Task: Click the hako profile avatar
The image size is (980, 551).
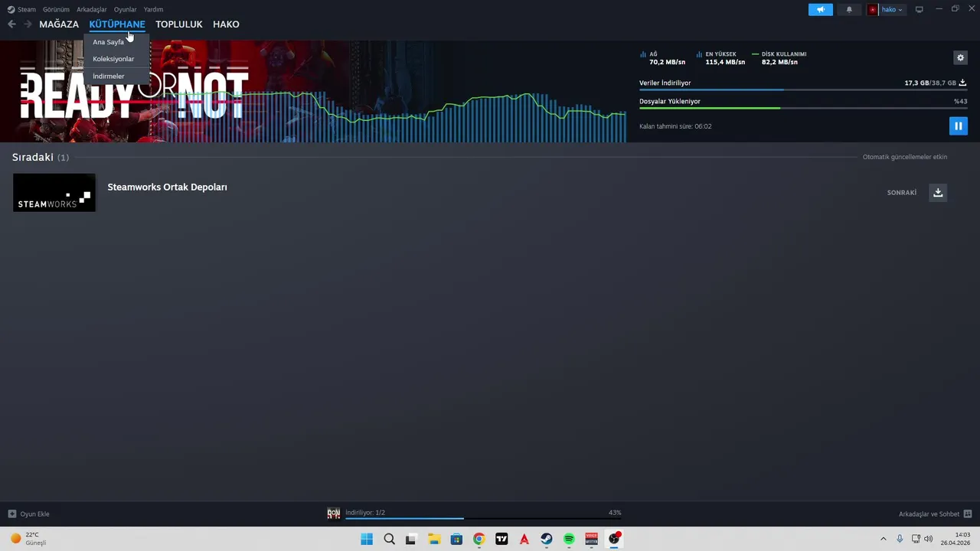Action: (873, 9)
